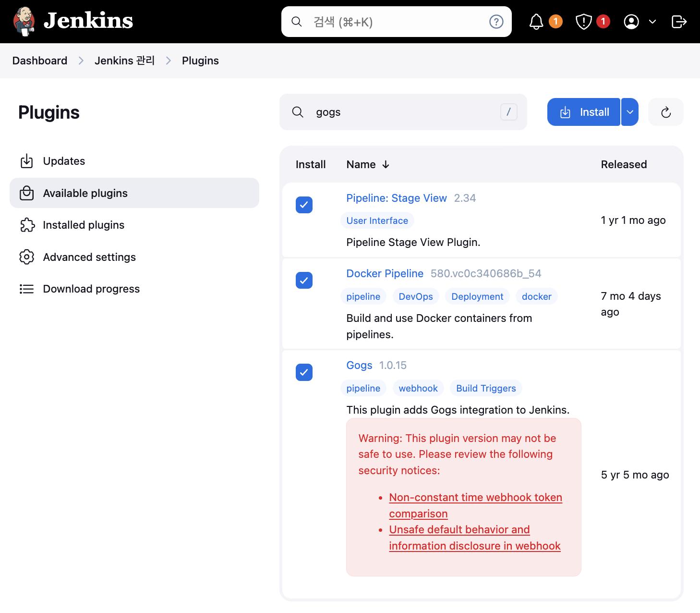Select Available plugins sidebar item
700x613 pixels.
134,193
